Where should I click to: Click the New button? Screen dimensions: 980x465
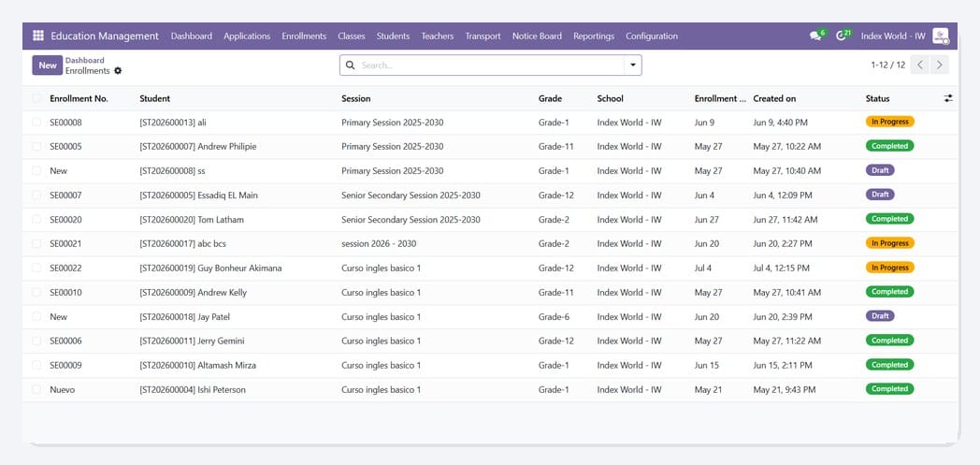coord(48,65)
